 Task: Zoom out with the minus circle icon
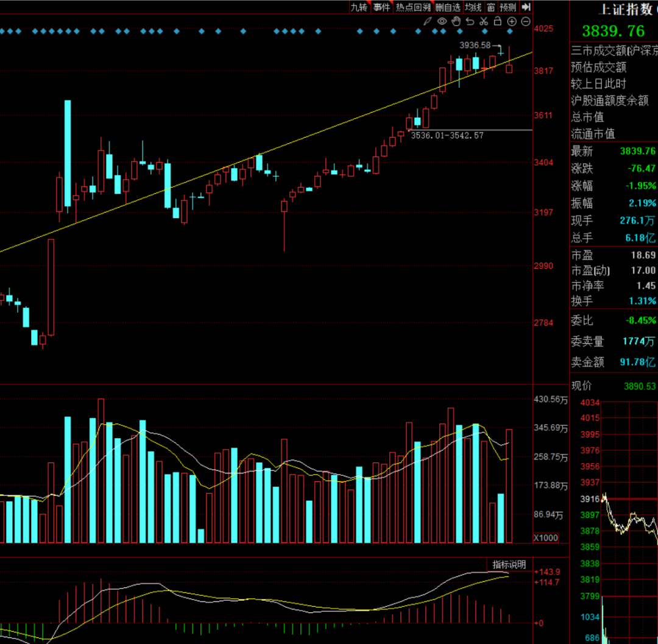pyautogui.click(x=525, y=21)
